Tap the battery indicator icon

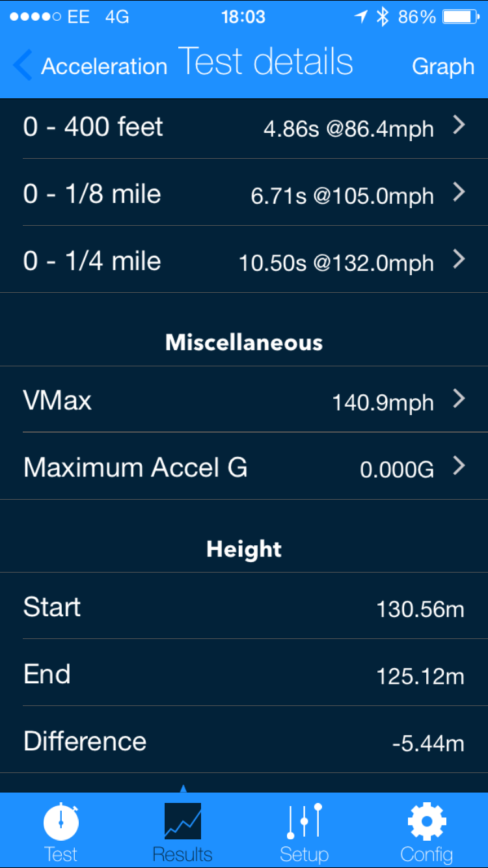[x=461, y=17]
